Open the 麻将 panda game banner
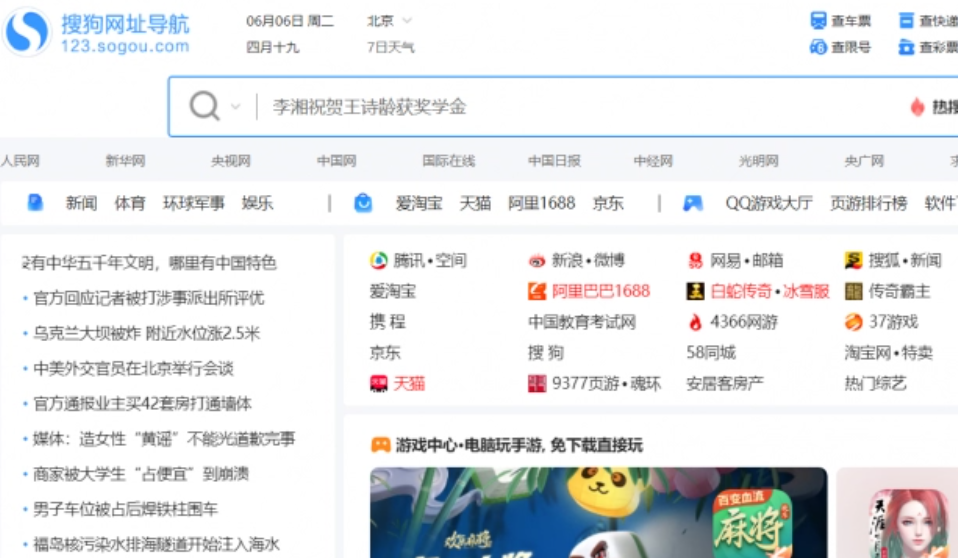The image size is (958, 558). [x=598, y=513]
